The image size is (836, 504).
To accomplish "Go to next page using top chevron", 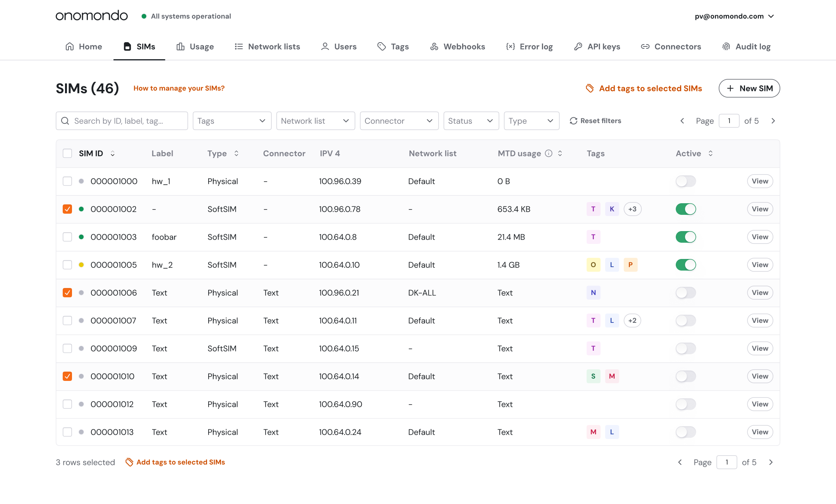I will (x=773, y=121).
